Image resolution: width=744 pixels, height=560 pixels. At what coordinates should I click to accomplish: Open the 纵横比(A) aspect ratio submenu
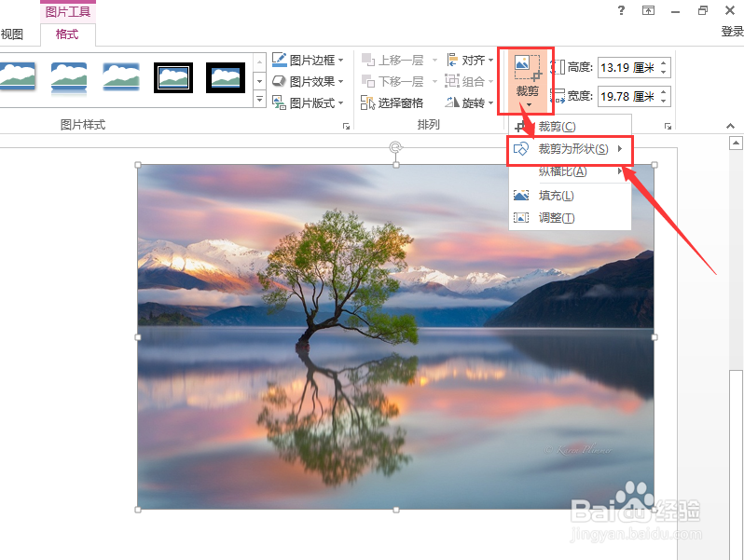pos(570,171)
